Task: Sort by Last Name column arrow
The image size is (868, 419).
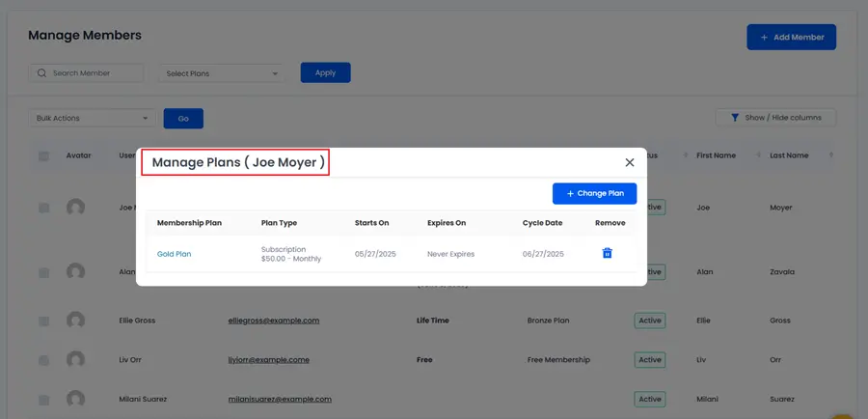Action: [831, 155]
